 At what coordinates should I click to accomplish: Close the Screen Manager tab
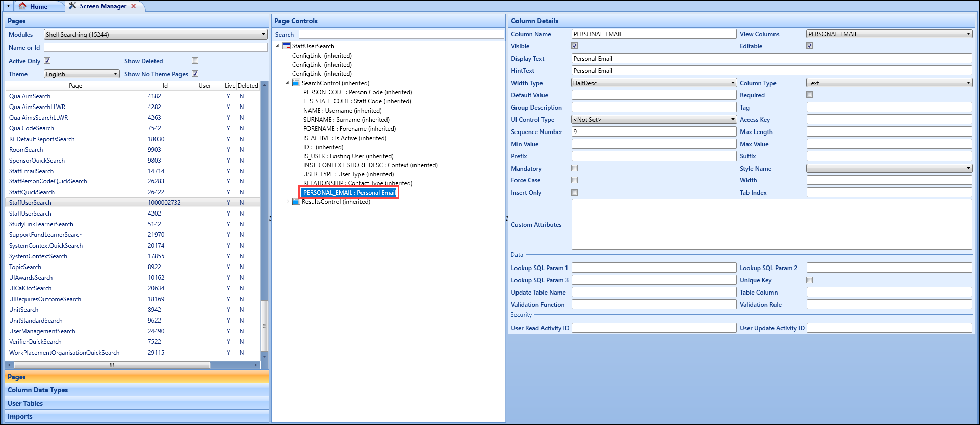click(x=134, y=6)
